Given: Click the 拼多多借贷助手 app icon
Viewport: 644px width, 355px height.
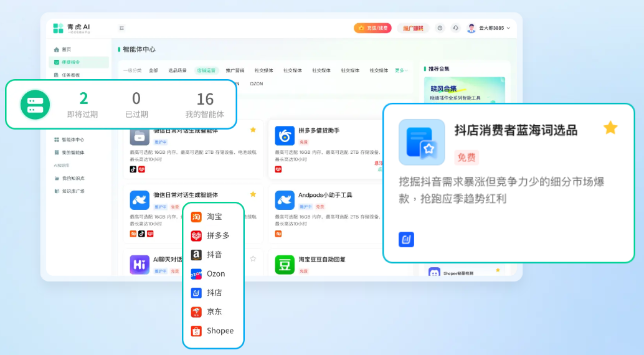Looking at the screenshot, I should pos(285,136).
